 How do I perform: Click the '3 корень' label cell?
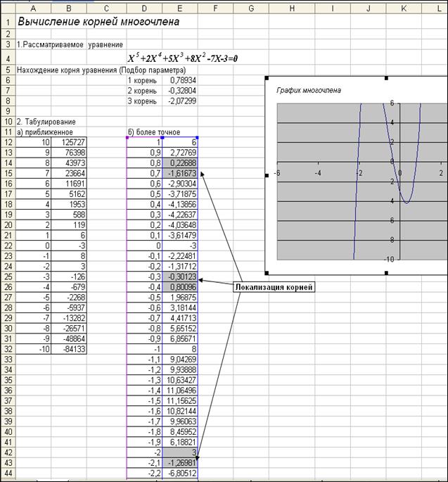click(144, 101)
